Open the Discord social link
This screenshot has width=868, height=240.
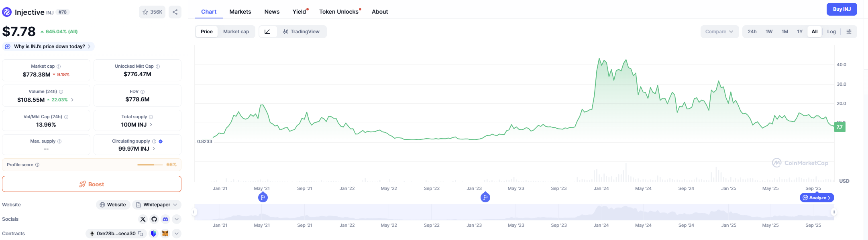(x=165, y=219)
